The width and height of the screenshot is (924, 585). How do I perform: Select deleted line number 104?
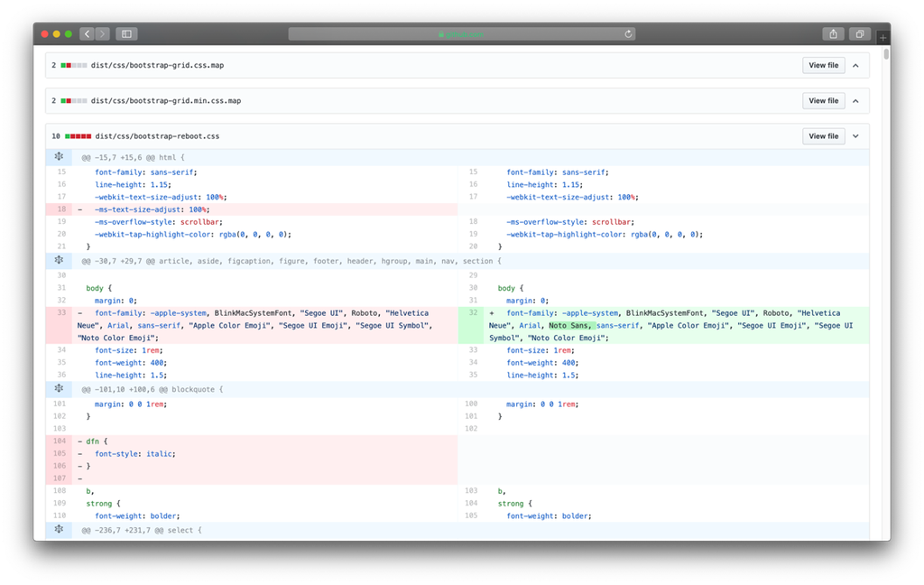tap(60, 441)
